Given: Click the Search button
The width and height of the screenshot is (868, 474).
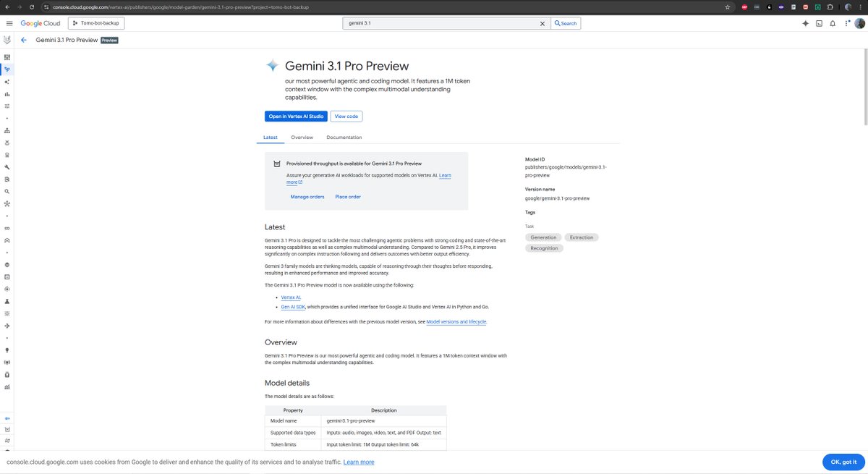Looking at the screenshot, I should pyautogui.click(x=566, y=23).
